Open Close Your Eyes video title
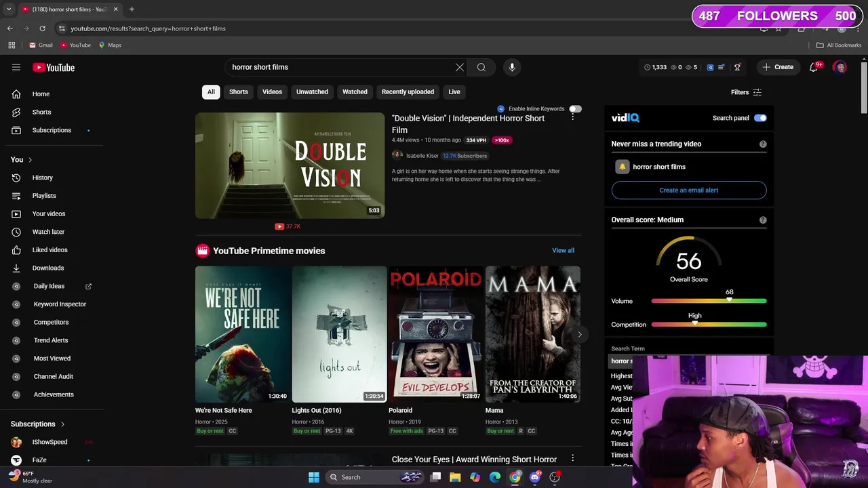868x488 pixels. tap(474, 460)
